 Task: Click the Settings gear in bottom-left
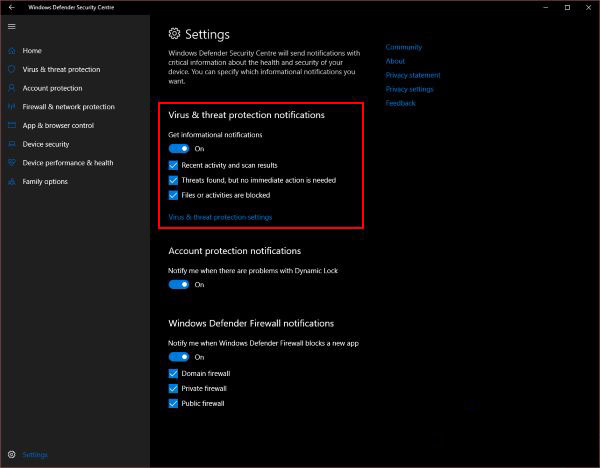tap(11, 455)
